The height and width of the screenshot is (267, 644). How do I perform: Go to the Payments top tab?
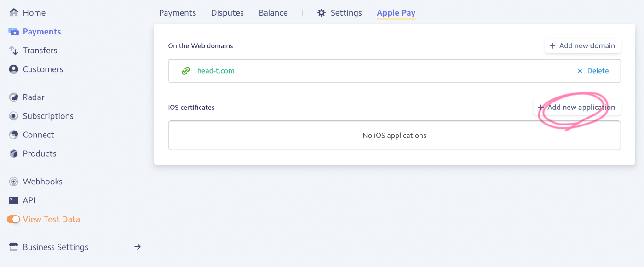(178, 13)
